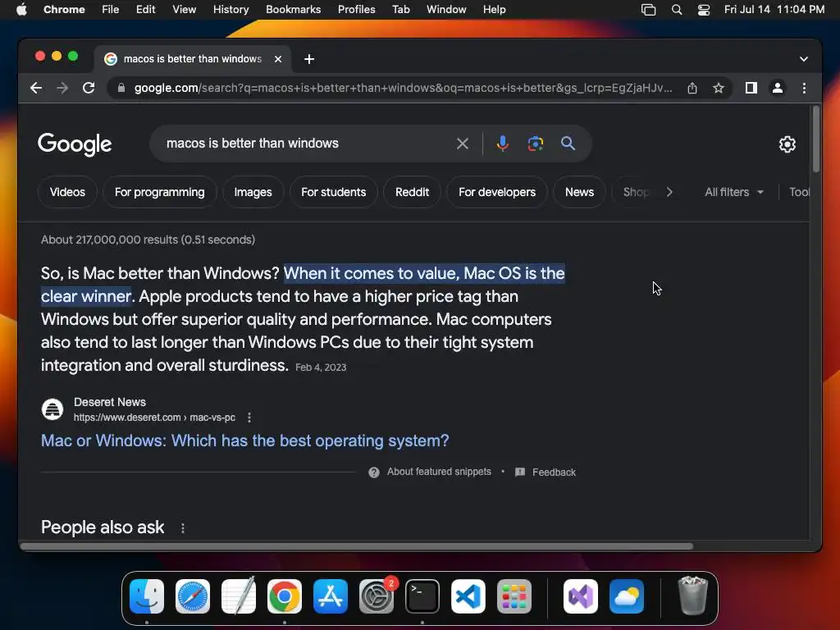Open 'People also ask' options menu
This screenshot has width=840, height=630.
click(x=183, y=528)
